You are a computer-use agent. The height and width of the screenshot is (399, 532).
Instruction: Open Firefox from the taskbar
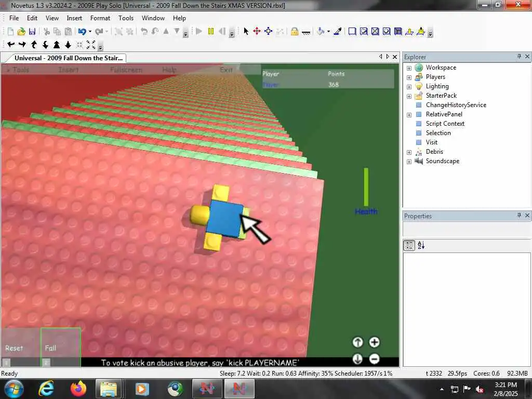click(x=78, y=389)
